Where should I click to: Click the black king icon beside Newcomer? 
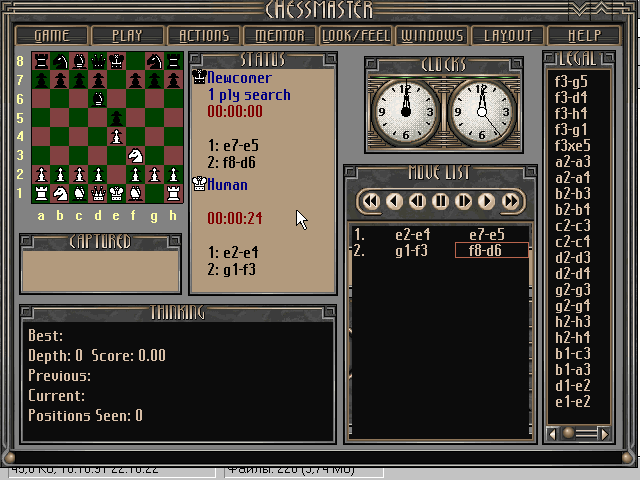(199, 77)
